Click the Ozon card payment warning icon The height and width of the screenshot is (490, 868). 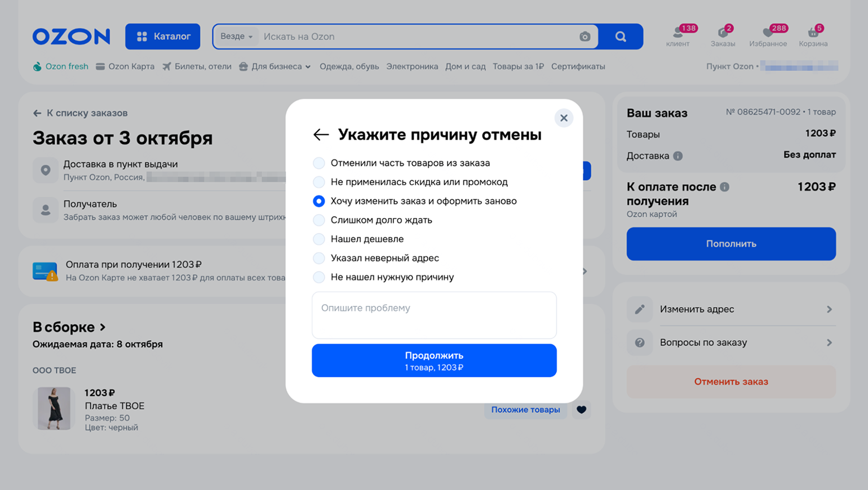pyautogui.click(x=46, y=271)
